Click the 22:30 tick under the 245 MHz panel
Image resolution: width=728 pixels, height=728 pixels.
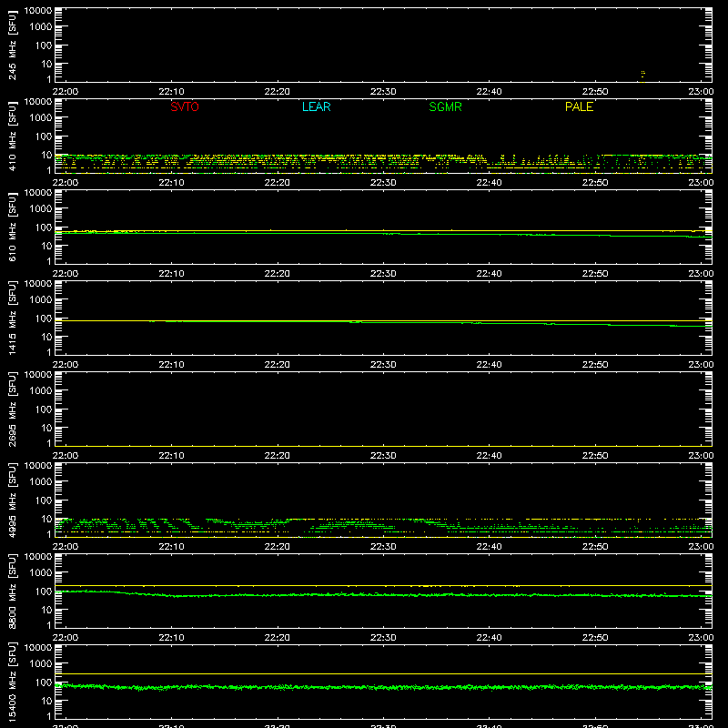[x=383, y=92]
